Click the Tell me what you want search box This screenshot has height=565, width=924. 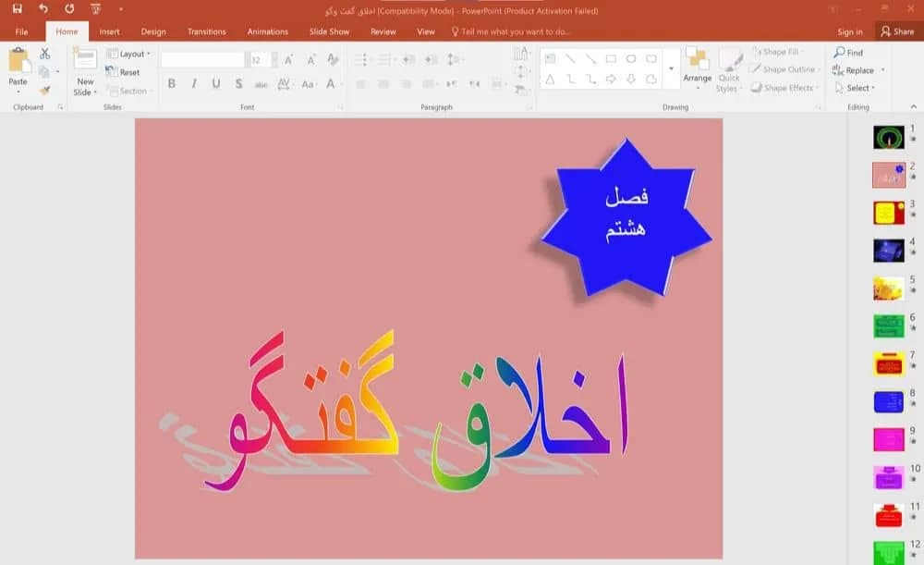[510, 31]
